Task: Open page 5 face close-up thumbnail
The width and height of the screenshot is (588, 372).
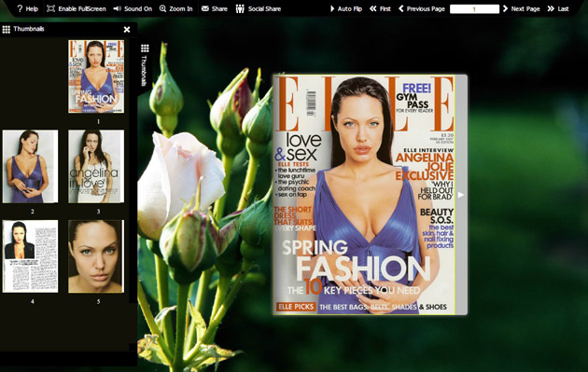Action: tap(96, 256)
